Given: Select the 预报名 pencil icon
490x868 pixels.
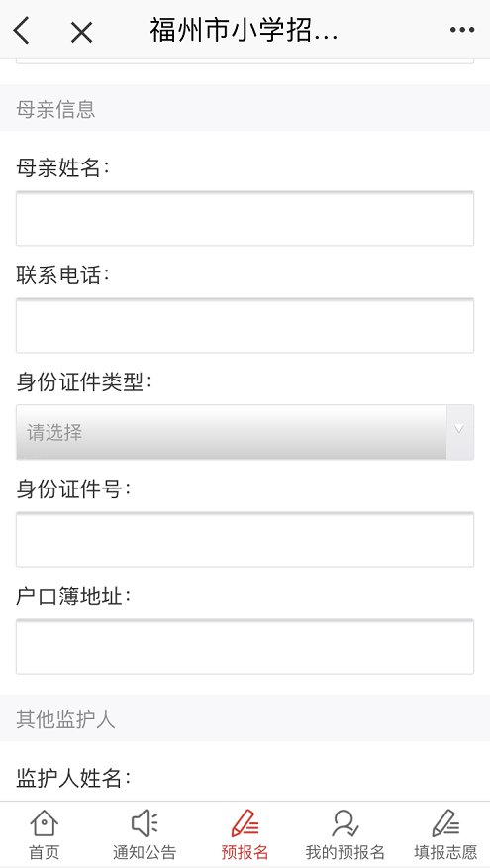Looking at the screenshot, I should [x=245, y=823].
